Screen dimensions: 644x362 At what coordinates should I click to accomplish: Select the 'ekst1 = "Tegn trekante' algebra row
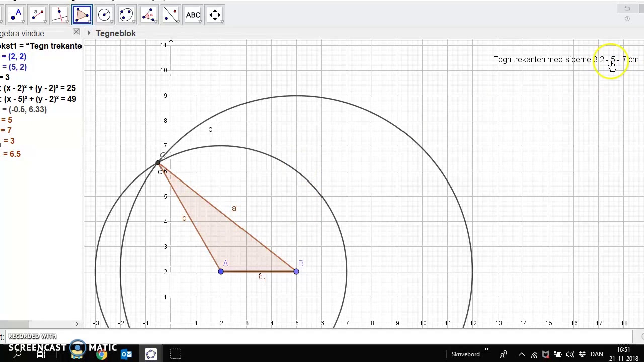41,46
